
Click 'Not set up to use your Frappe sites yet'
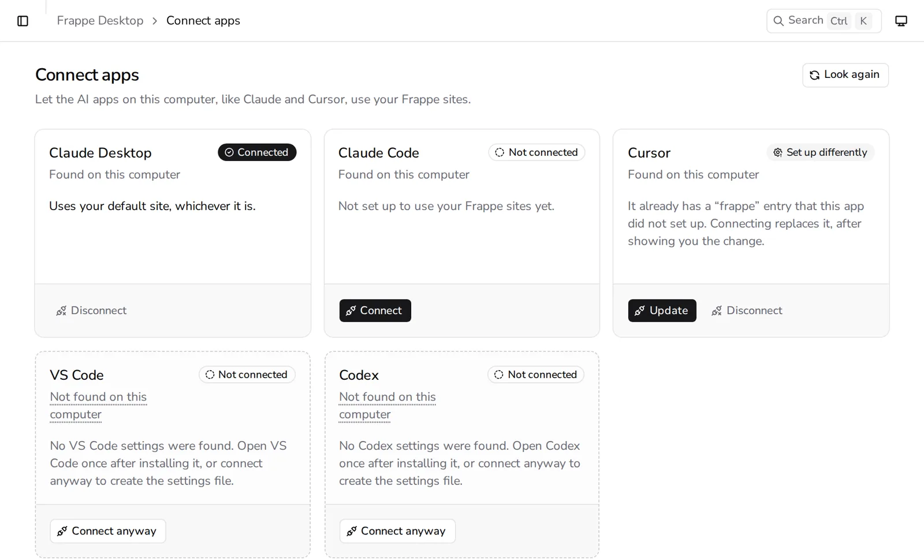[x=446, y=206]
